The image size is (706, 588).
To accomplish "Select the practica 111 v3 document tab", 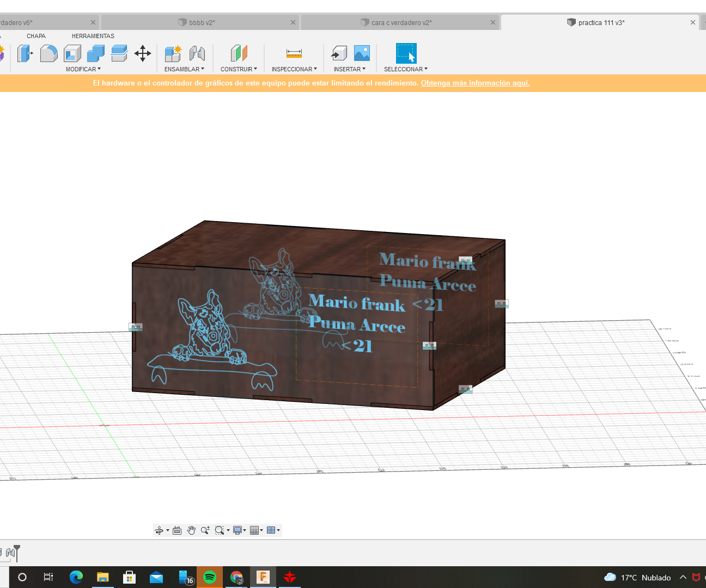I will pyautogui.click(x=599, y=22).
